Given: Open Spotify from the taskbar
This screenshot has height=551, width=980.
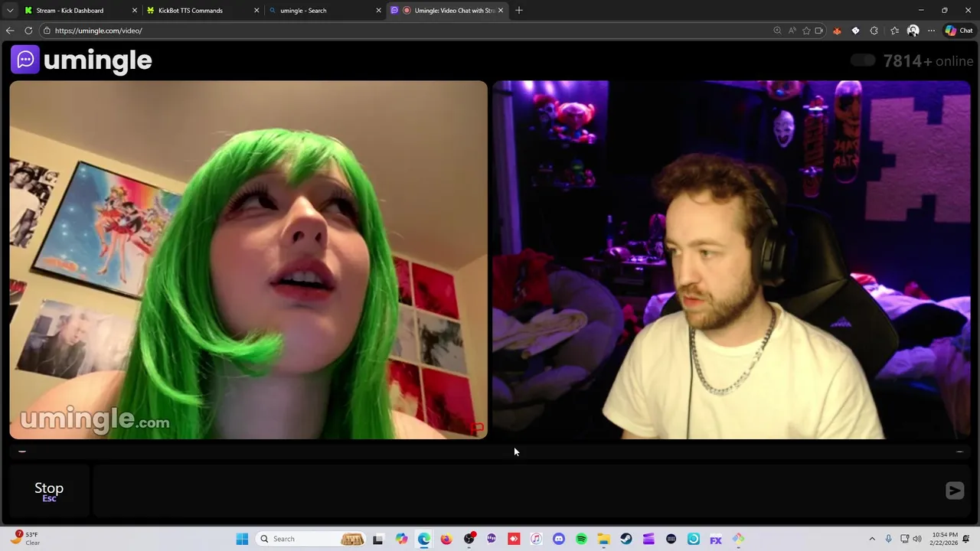Looking at the screenshot, I should point(581,539).
